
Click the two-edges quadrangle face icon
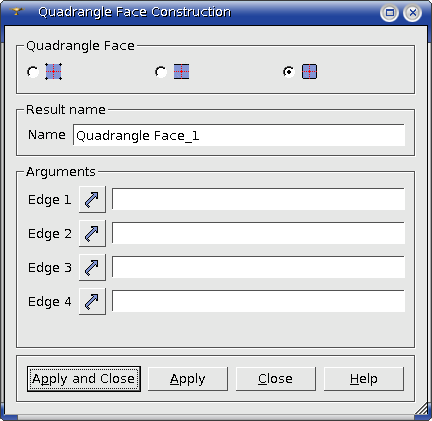tap(181, 72)
